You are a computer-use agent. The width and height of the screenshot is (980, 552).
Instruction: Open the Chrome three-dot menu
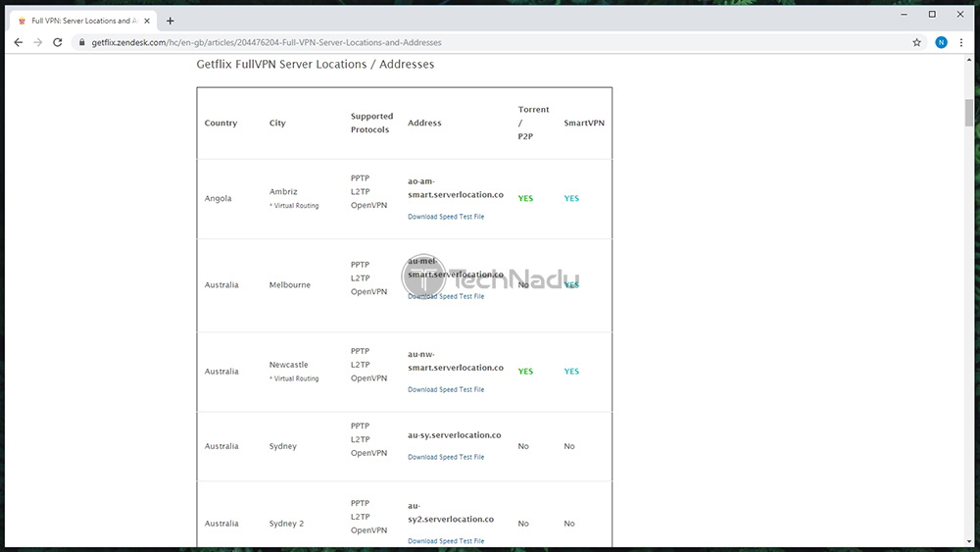tap(961, 42)
